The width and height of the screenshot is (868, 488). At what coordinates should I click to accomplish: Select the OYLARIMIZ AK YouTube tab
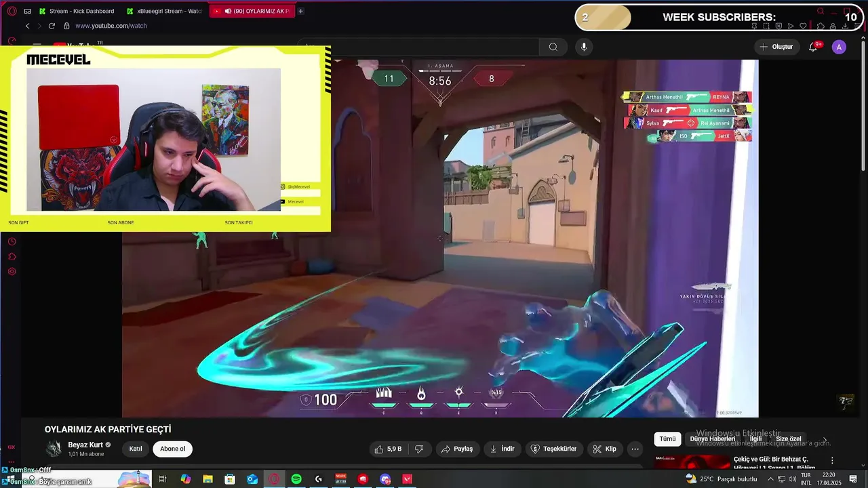coord(252,11)
